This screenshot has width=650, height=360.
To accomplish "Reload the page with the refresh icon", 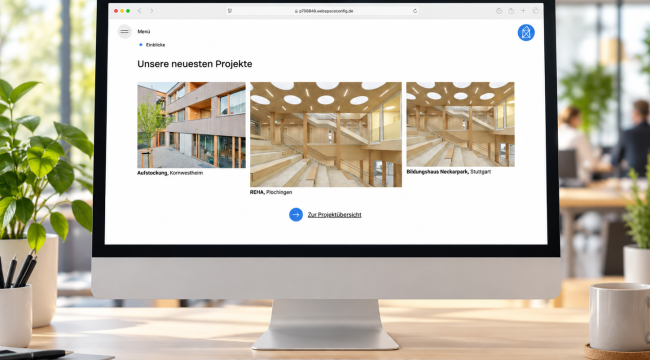I will point(415,11).
